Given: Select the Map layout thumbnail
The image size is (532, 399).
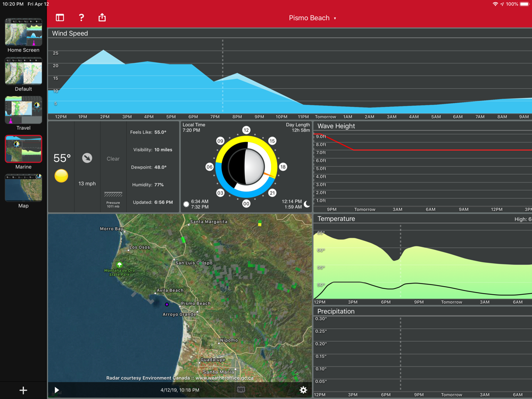Looking at the screenshot, I should 23,188.
